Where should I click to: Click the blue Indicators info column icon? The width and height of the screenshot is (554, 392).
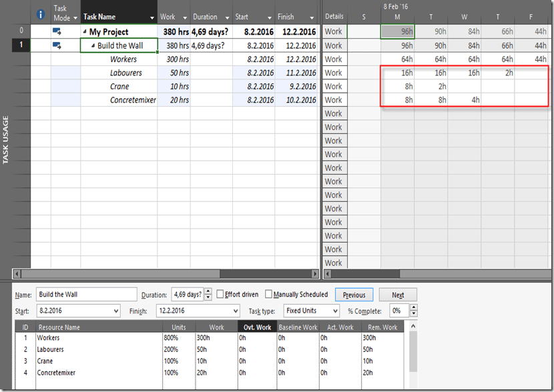(x=40, y=13)
